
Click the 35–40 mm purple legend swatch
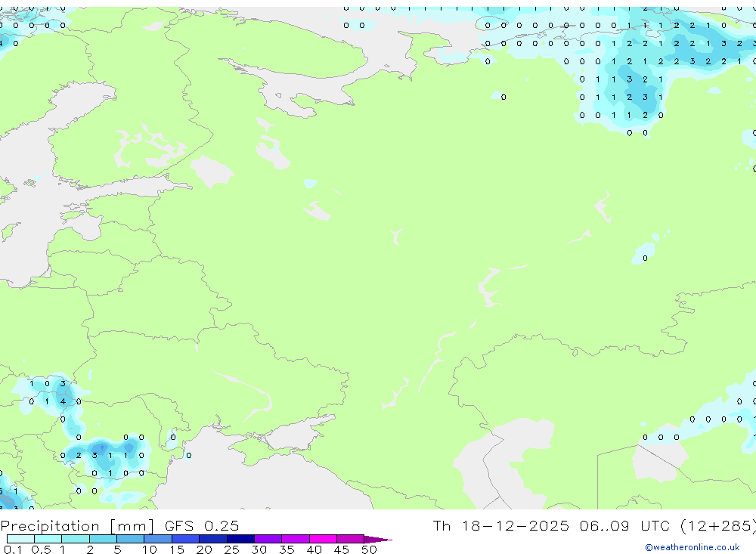[296, 539]
